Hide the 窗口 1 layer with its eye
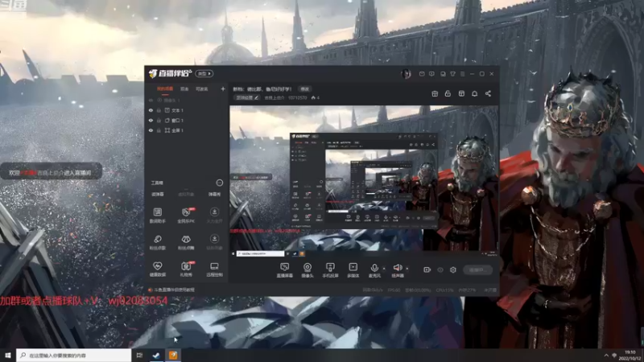The image size is (644, 362). point(151,120)
